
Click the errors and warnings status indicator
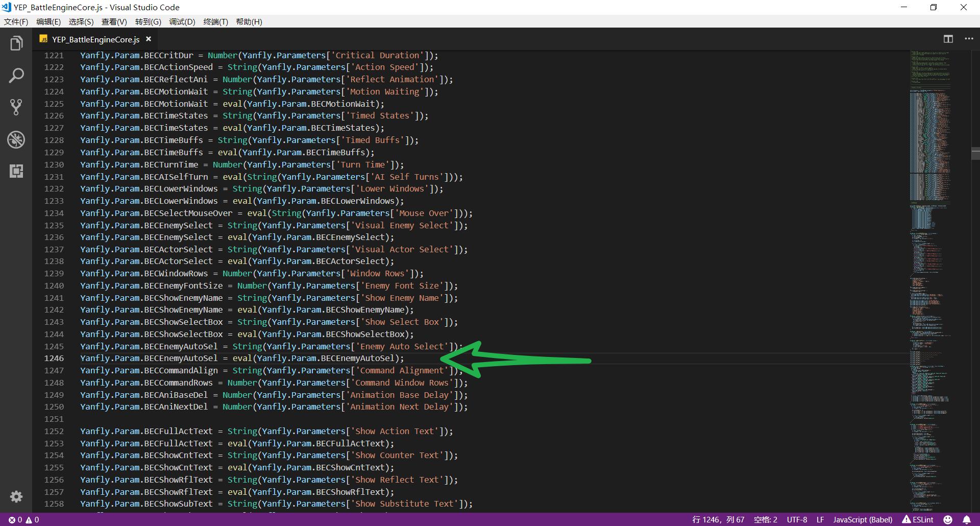pyautogui.click(x=24, y=520)
